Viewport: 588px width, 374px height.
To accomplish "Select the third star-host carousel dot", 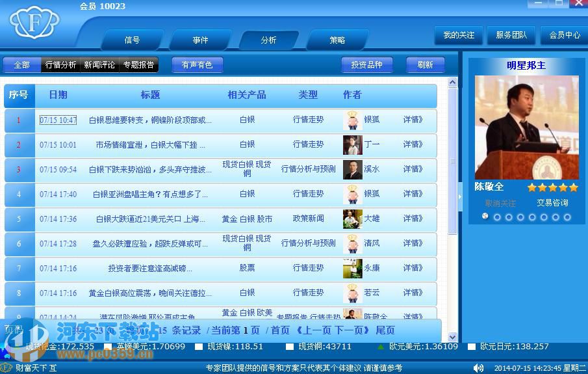I will pos(509,217).
